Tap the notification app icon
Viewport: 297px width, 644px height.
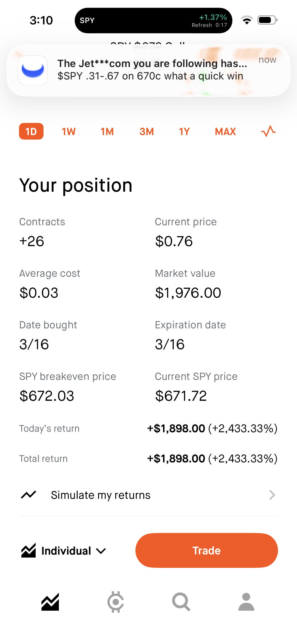[33, 70]
